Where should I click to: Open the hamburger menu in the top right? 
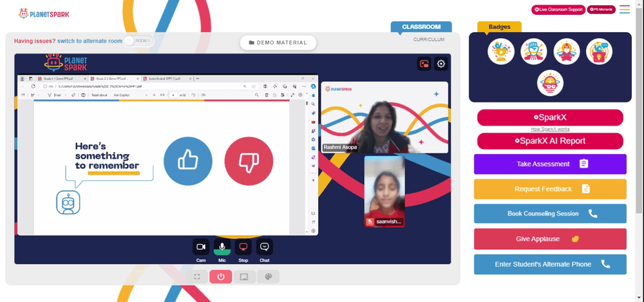(624, 10)
